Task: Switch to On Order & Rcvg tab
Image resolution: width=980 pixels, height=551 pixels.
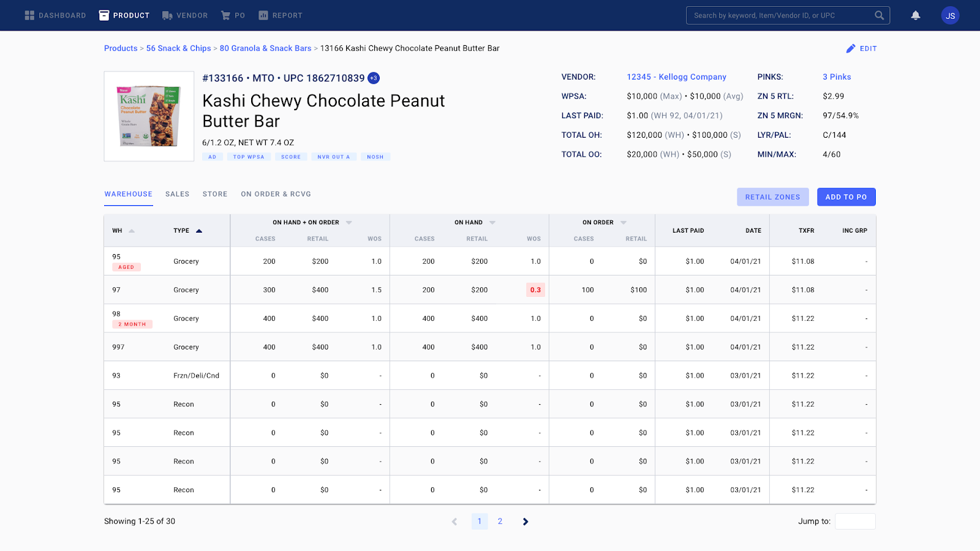Action: point(276,194)
